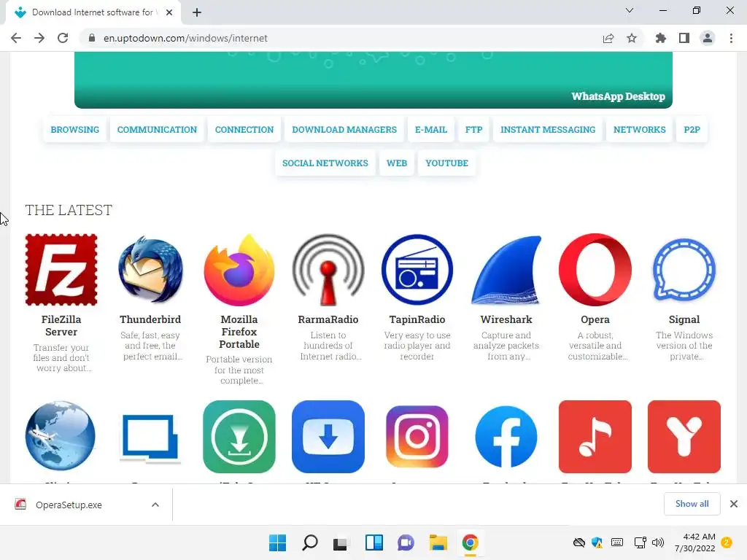Image resolution: width=747 pixels, height=560 pixels.
Task: Close the Download Internet software tab
Action: click(169, 12)
